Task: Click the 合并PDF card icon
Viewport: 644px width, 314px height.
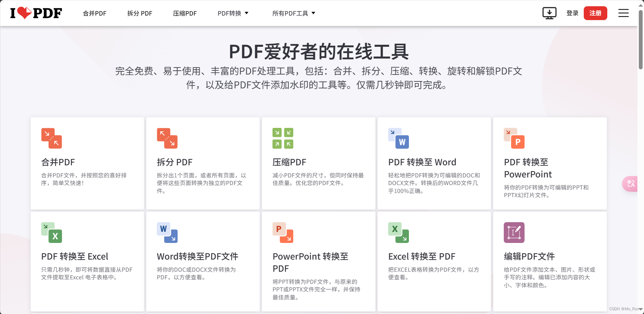Action: click(52, 138)
